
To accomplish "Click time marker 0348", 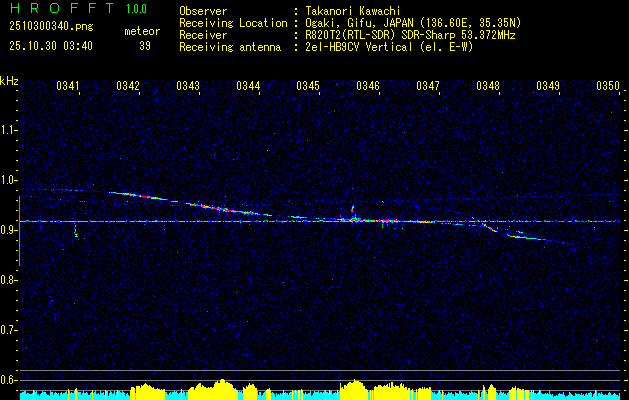I will click(x=488, y=85).
